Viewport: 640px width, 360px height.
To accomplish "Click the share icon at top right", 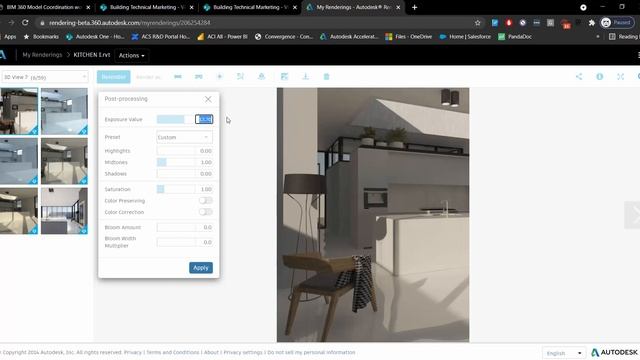I will (x=579, y=76).
